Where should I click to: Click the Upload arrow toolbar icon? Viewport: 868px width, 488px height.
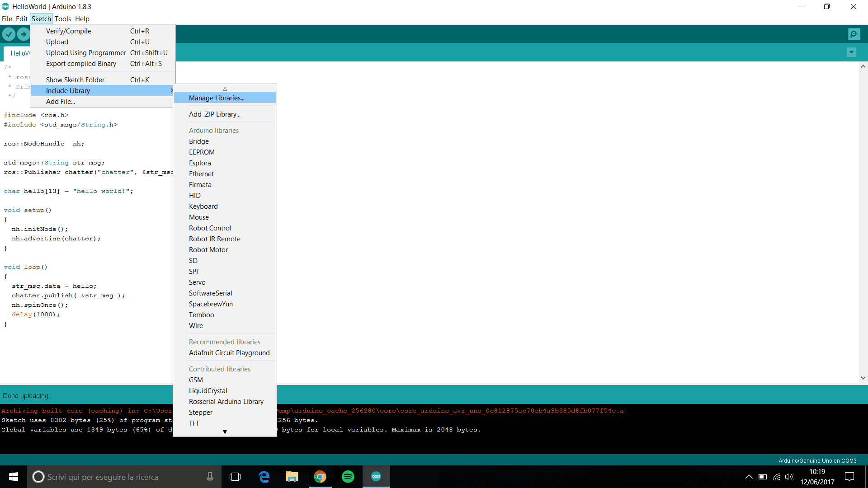[24, 34]
